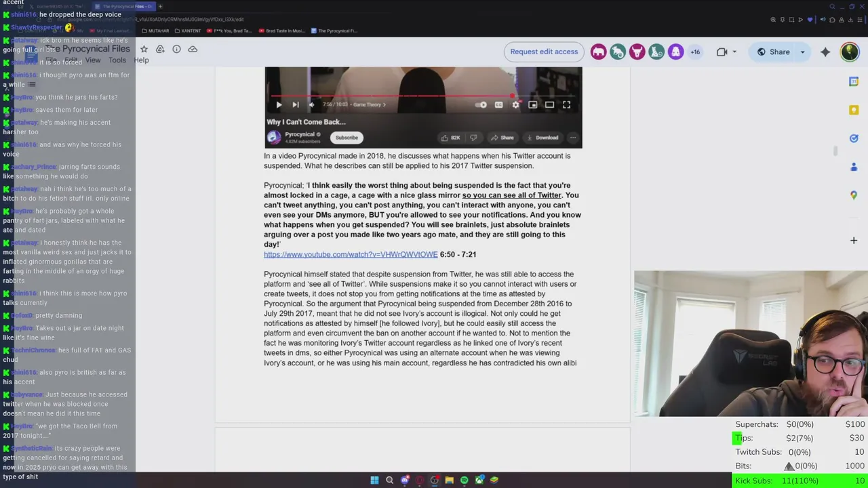Dislike the Pyrocynical video
Image resolution: width=868 pixels, height=488 pixels.
point(473,138)
